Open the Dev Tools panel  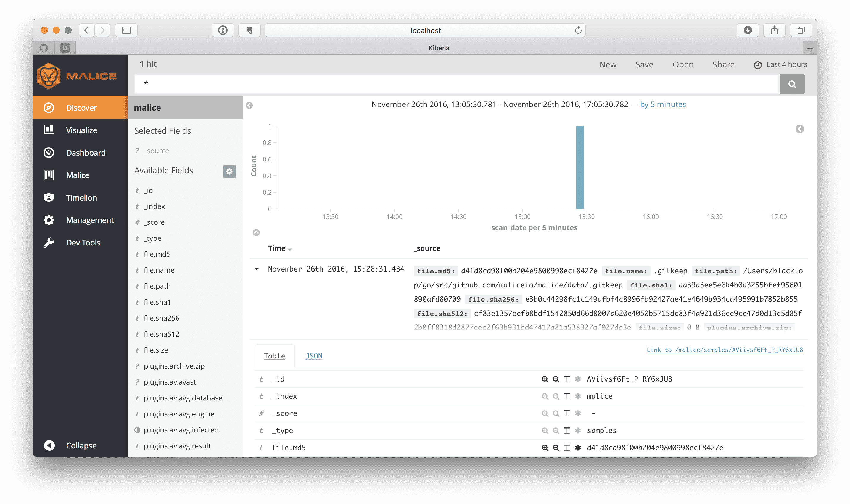[x=82, y=243]
